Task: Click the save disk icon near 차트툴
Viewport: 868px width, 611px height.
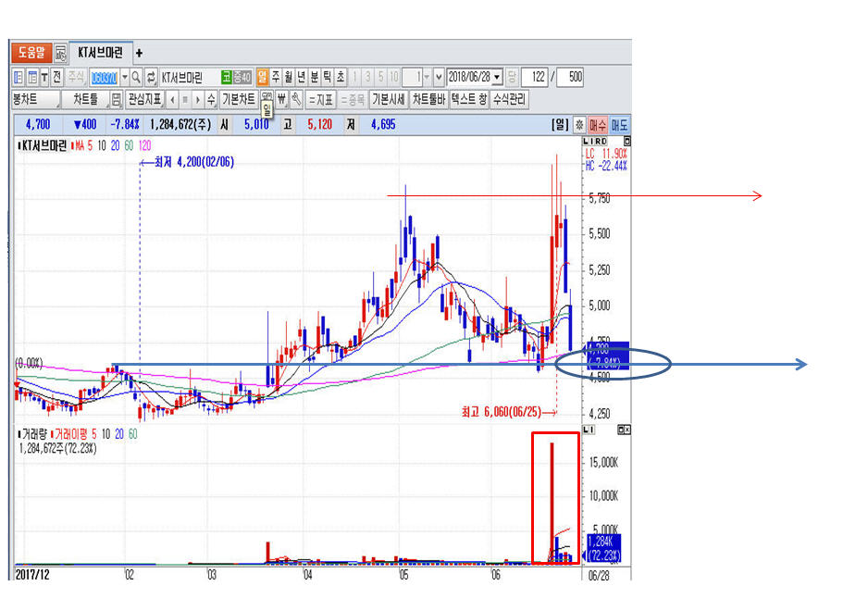Action: 116,99
